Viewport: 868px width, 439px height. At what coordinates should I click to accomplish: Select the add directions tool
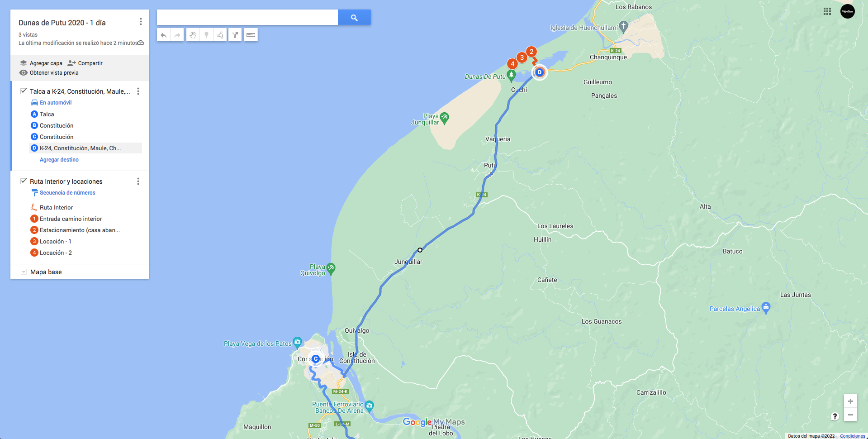click(x=235, y=35)
